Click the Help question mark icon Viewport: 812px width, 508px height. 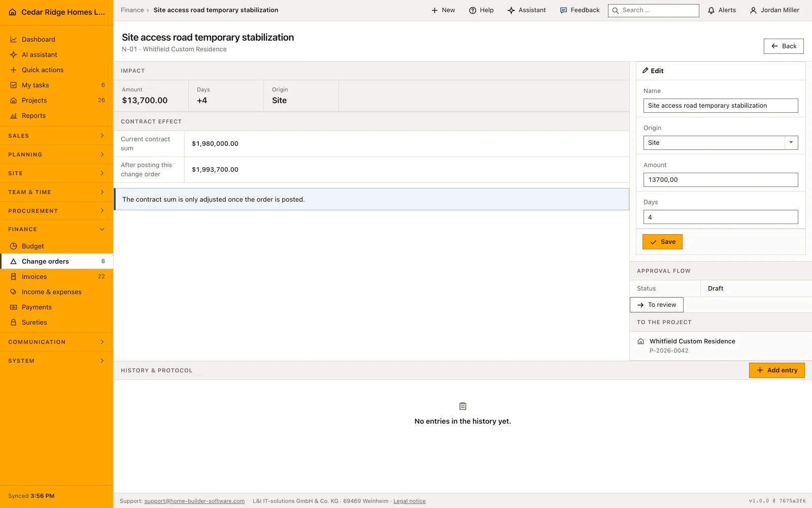coord(472,10)
